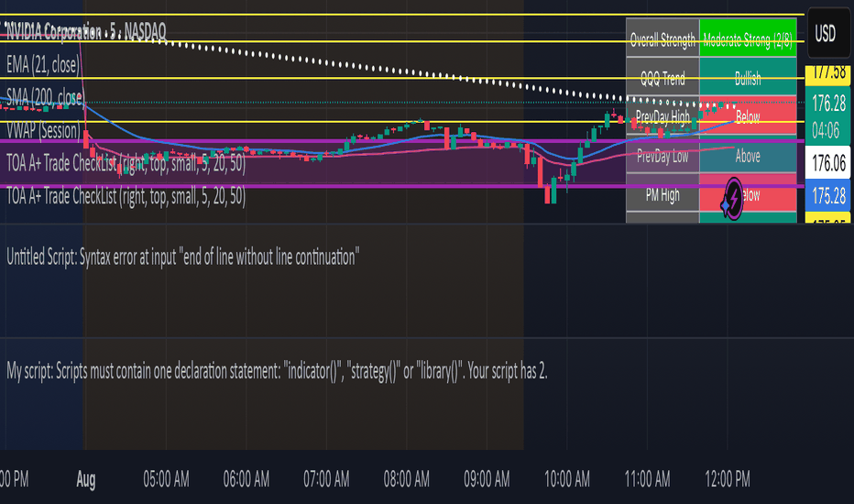Click the Overall Strength table cell
854x504 pixels.
pos(662,38)
